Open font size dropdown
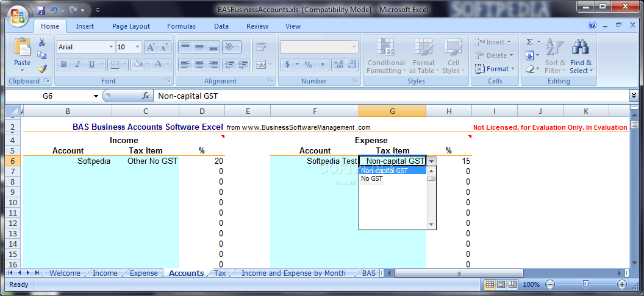The height and width of the screenshot is (296, 644). click(x=138, y=47)
